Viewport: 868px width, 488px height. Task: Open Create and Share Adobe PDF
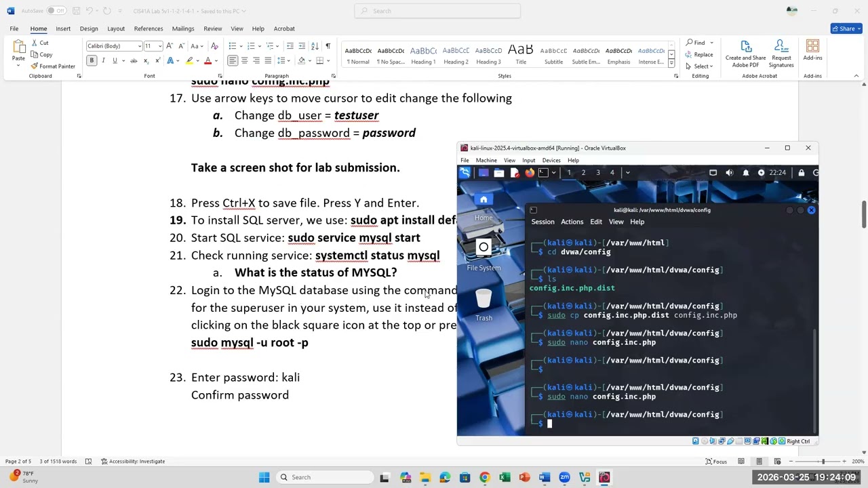(x=746, y=54)
